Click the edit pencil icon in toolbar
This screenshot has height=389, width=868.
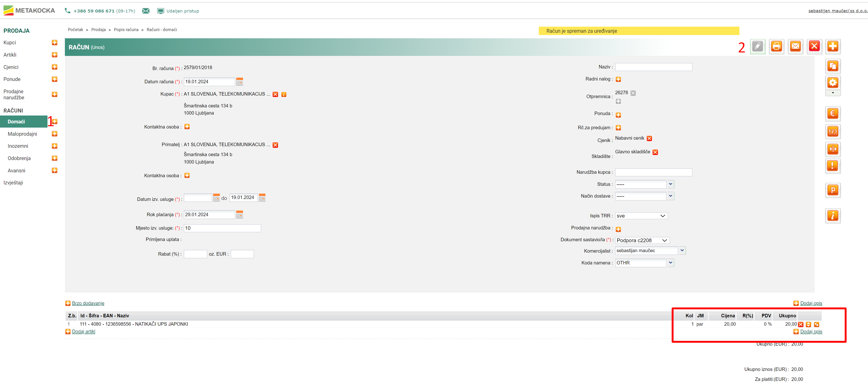758,46
